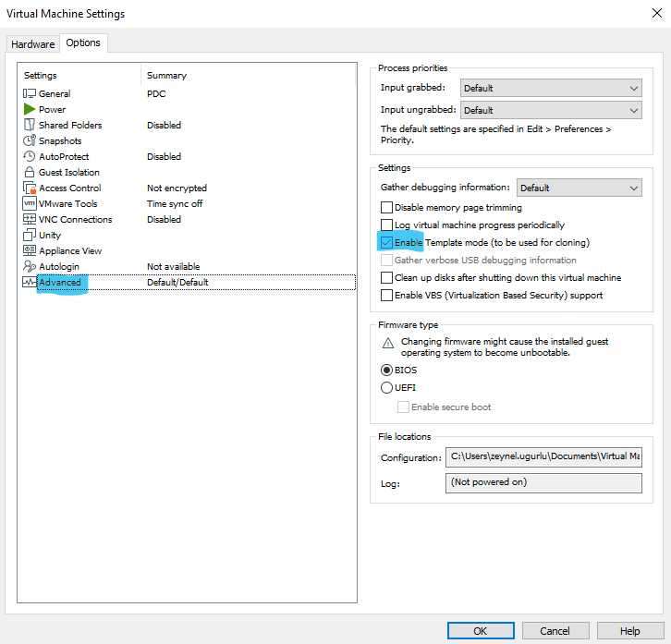
Task: Select the VMware Tools row label
Action: click(x=68, y=203)
